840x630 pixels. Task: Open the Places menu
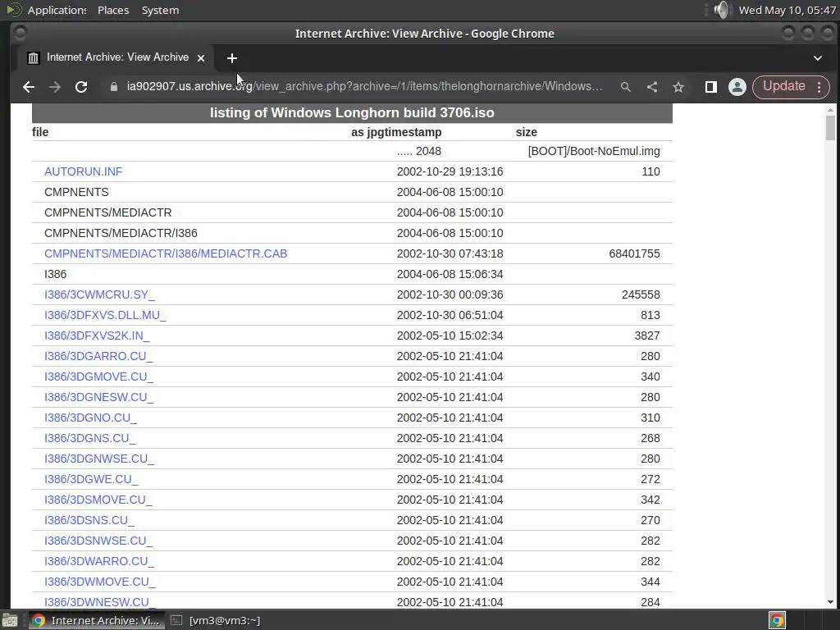click(113, 10)
